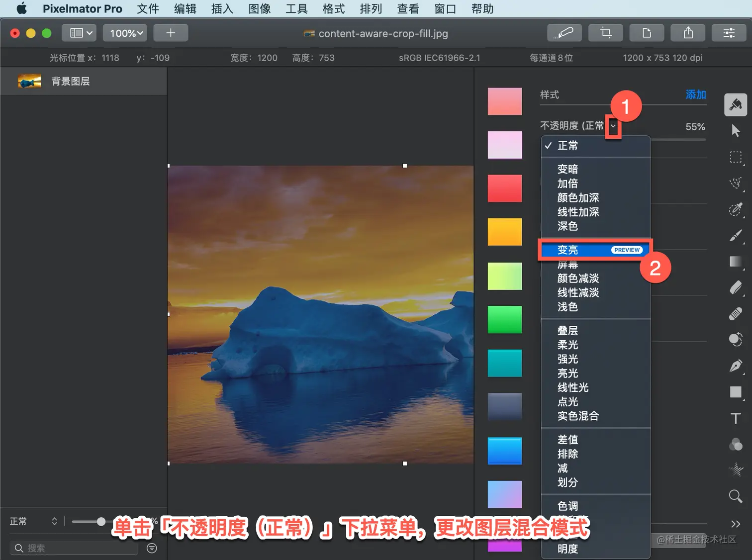
Task: Select the Effects sparkle tool
Action: pos(736,469)
